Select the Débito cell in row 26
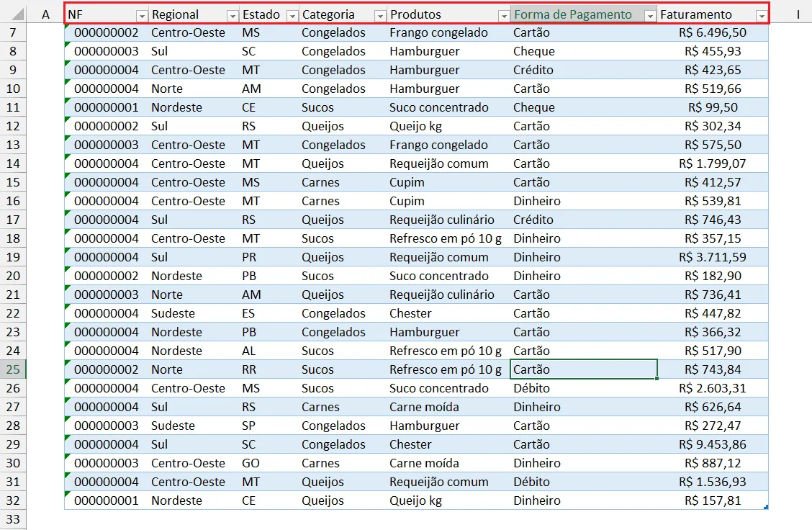This screenshot has width=812, height=530. click(x=584, y=388)
